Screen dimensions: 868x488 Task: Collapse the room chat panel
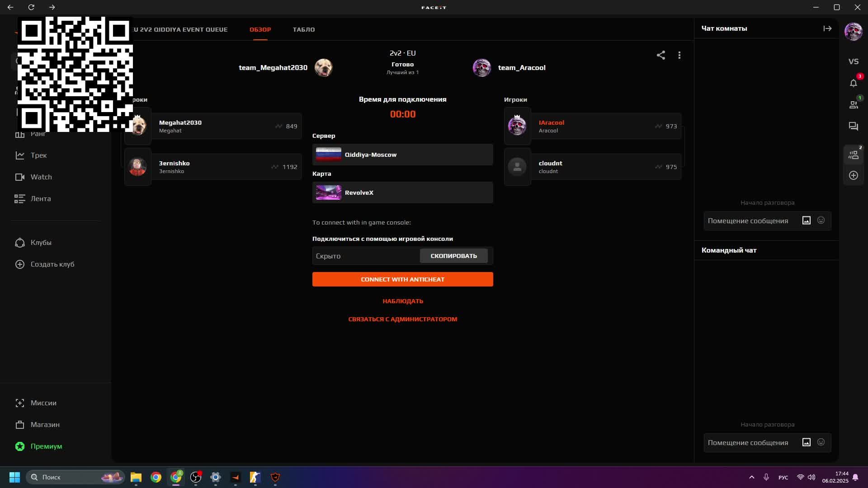[x=827, y=28]
